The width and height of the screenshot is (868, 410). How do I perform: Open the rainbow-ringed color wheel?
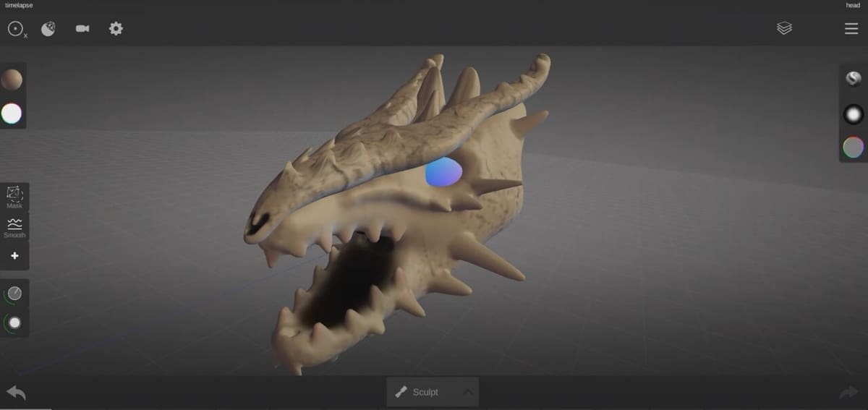(854, 148)
